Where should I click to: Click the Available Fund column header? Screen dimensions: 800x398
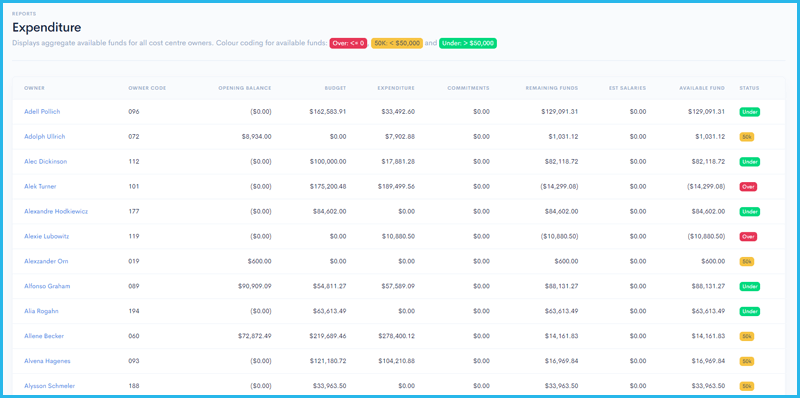click(702, 88)
